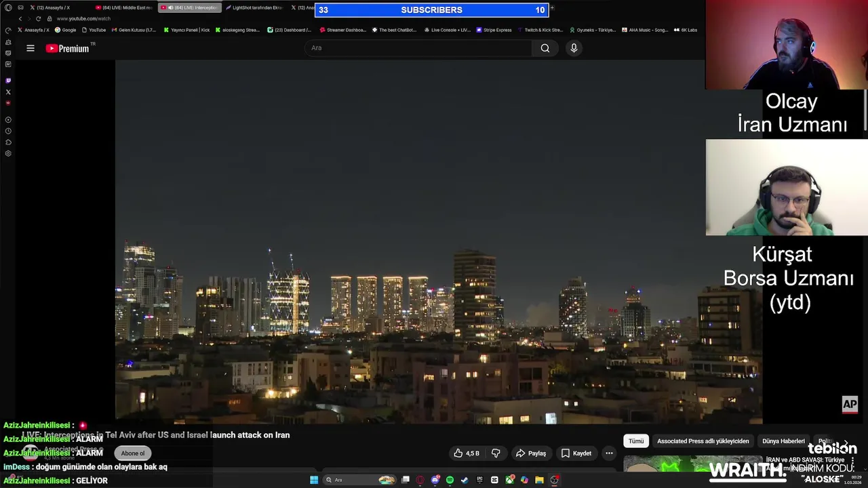
Task: Open Steam from the taskbar
Action: [x=465, y=480]
